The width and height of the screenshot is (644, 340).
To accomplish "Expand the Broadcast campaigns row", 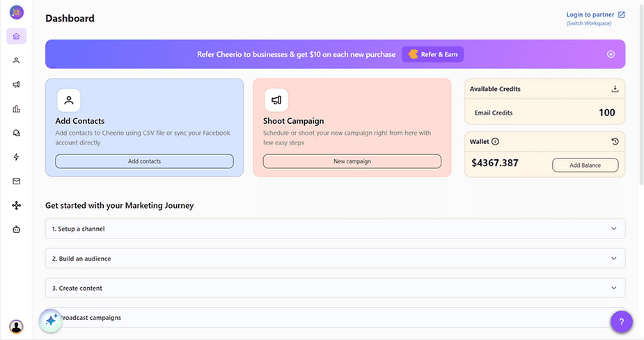I will pyautogui.click(x=335, y=318).
